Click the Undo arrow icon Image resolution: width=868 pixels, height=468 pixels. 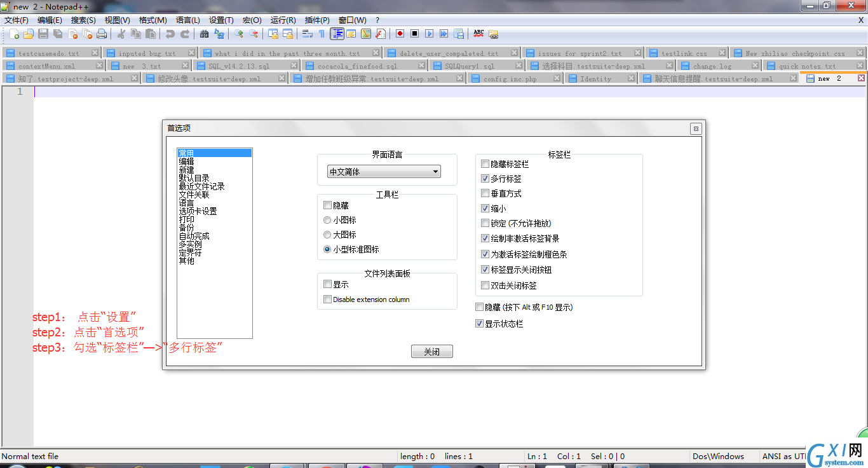pyautogui.click(x=170, y=34)
